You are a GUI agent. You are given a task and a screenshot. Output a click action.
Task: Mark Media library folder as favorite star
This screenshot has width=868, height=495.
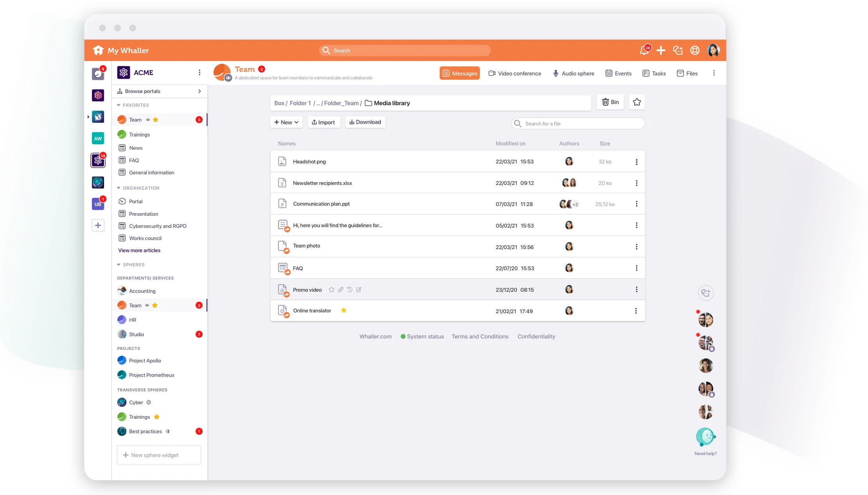(x=637, y=102)
